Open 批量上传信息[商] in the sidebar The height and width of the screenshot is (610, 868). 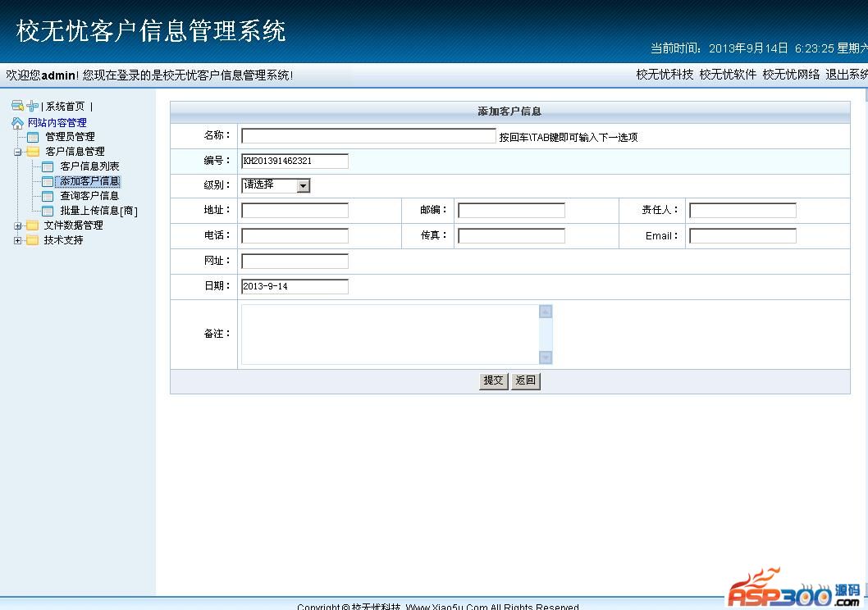tap(98, 211)
